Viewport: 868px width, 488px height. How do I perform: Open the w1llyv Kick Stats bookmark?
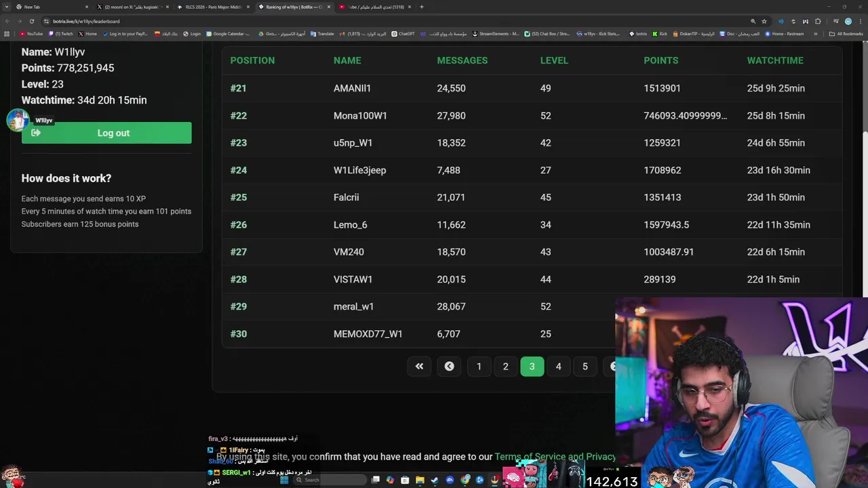tap(598, 34)
